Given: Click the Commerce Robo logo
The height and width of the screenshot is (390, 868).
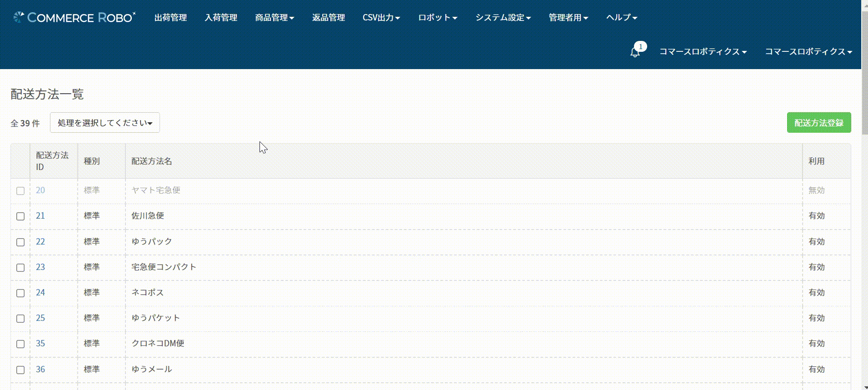Looking at the screenshot, I should pyautogui.click(x=75, y=17).
